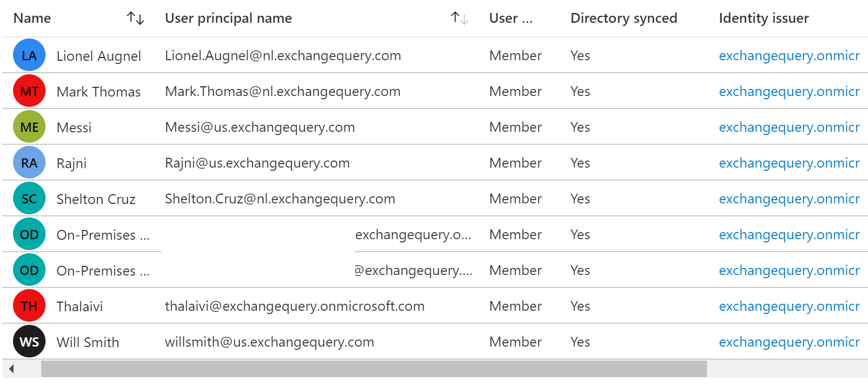Viewport: 868px width, 384px height.
Task: Click Shelton Cruz's teal SC avatar
Action: click(29, 199)
